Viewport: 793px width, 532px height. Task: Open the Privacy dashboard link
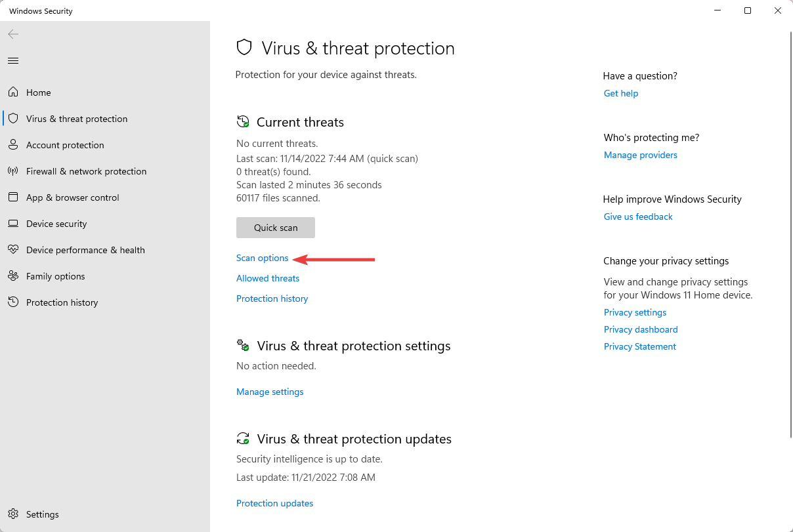tap(641, 329)
